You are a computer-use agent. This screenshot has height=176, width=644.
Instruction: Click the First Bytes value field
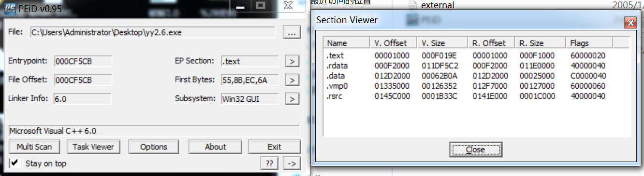(249, 80)
